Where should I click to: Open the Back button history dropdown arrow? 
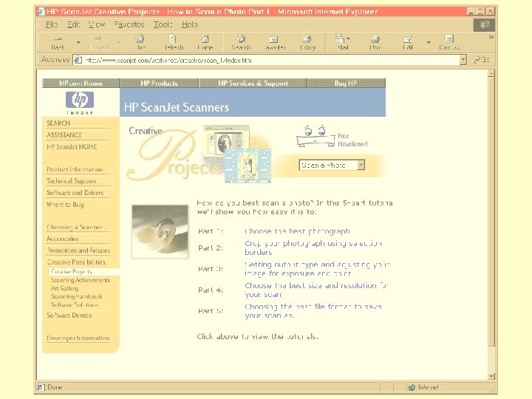tap(78, 42)
